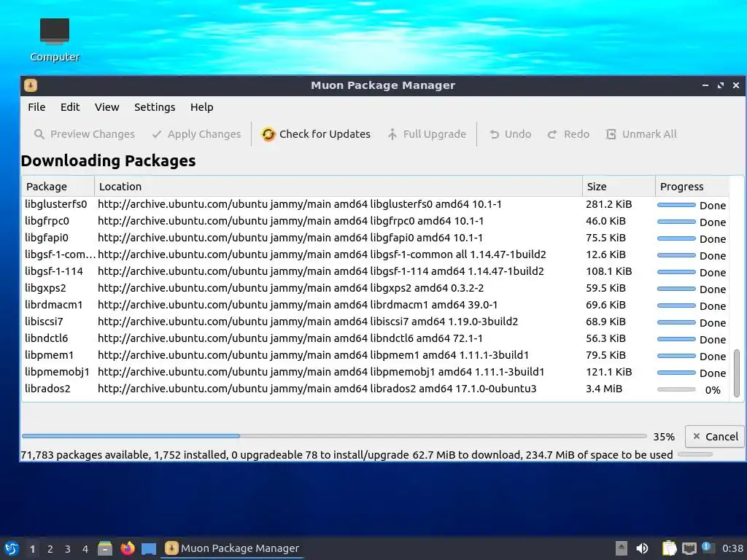Screen dimensions: 747x560
Task: Open the Help menu
Action: tap(201, 107)
